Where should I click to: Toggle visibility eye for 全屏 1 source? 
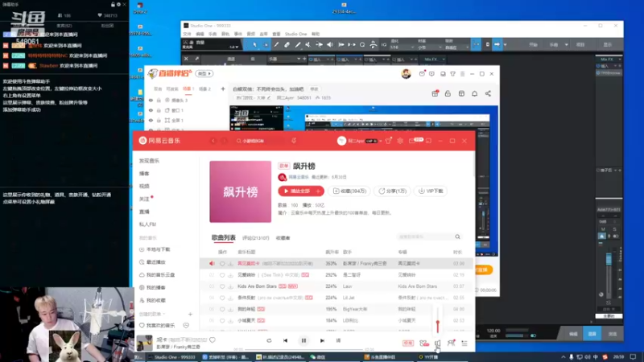151,120
